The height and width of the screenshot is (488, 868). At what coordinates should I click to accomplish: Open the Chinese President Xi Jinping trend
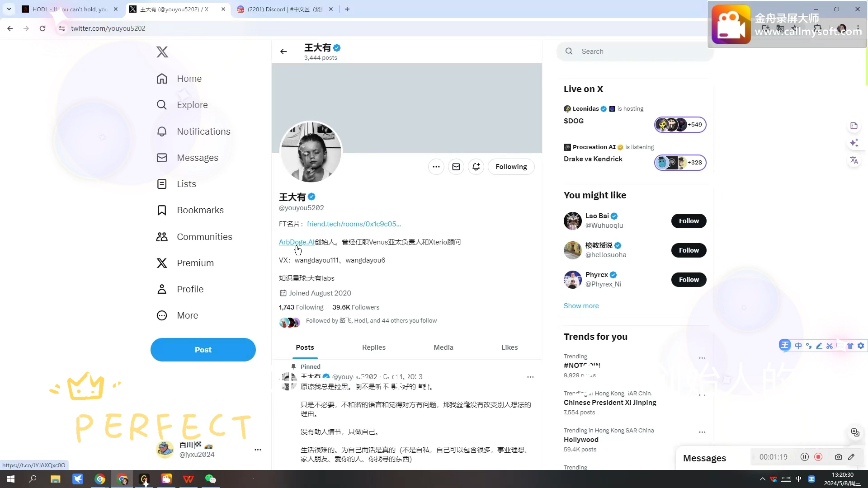610,403
